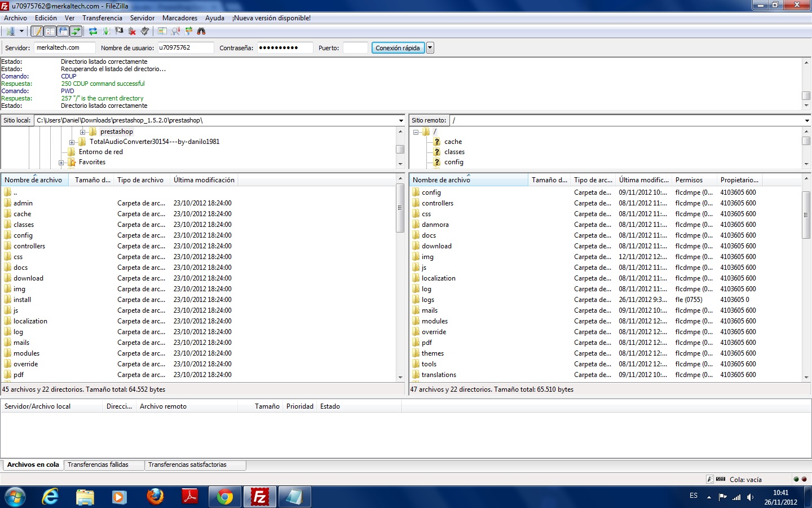Screen dimensions: 812x508
Task: Toggle synchronized browsing
Action: pos(188,32)
